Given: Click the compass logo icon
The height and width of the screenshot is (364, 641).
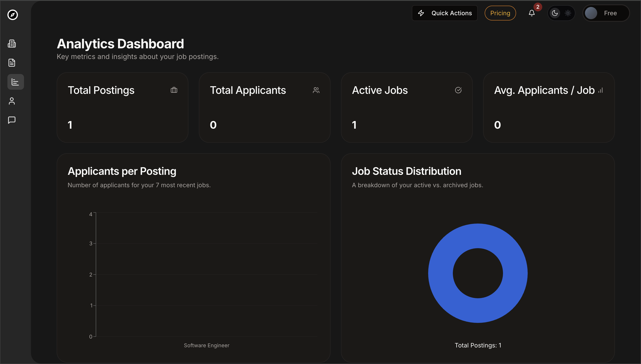Looking at the screenshot, I should pyautogui.click(x=12, y=15).
